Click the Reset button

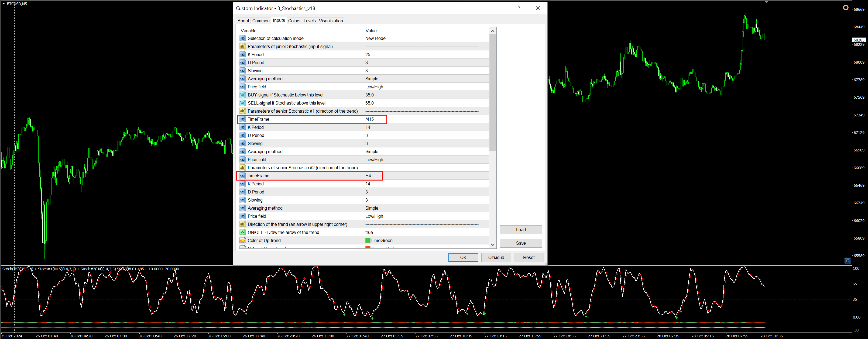click(x=528, y=258)
